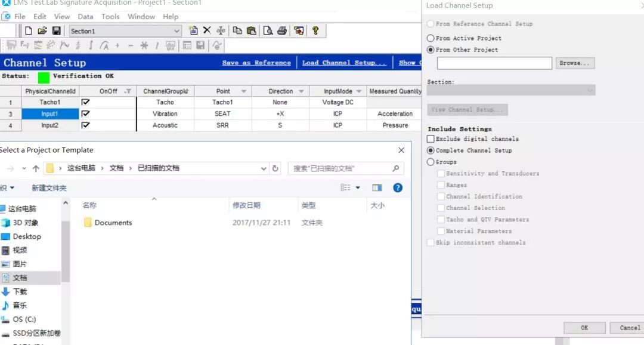
Task: Open the Section1 dropdown in toolbar
Action: [x=177, y=31]
